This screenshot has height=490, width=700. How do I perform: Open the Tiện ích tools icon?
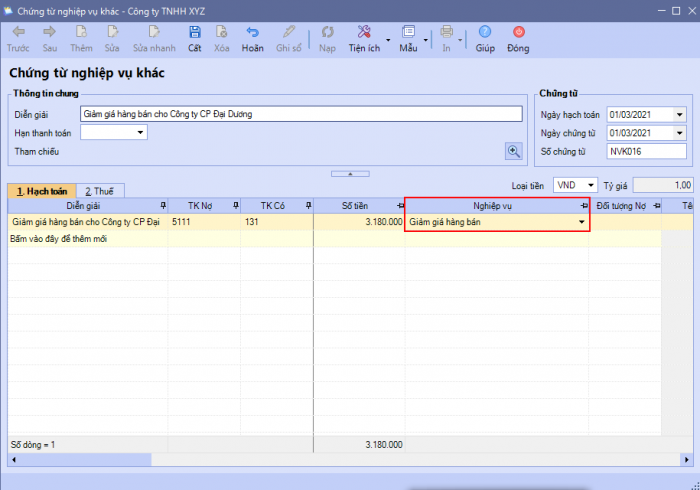[x=364, y=32]
